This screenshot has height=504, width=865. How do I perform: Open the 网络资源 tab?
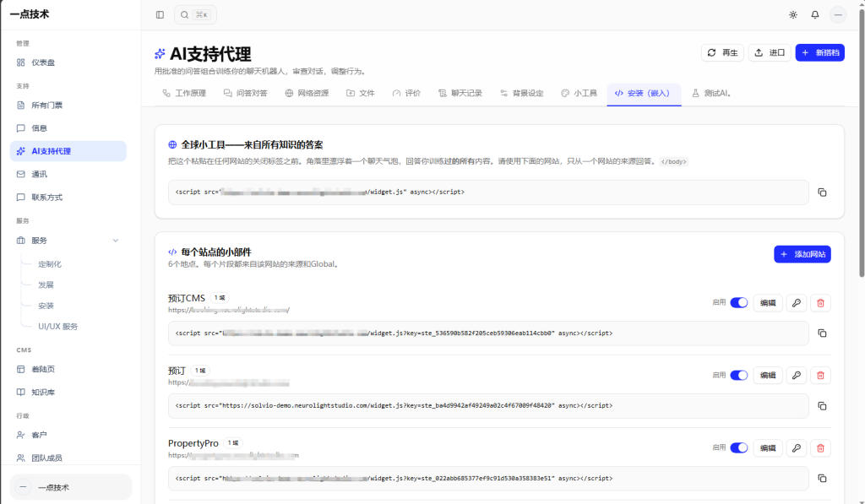point(307,93)
